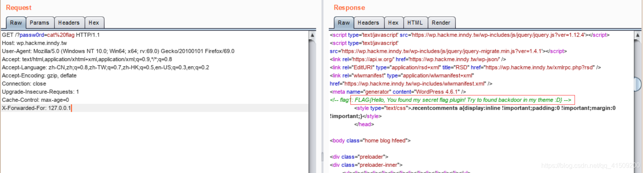This screenshot has height=173, width=644.
Task: Click the Accept-Encoding: gzip, deflate line
Action: (39, 76)
